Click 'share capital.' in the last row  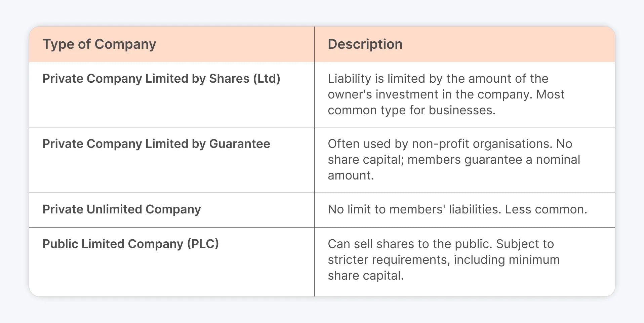[x=366, y=276]
